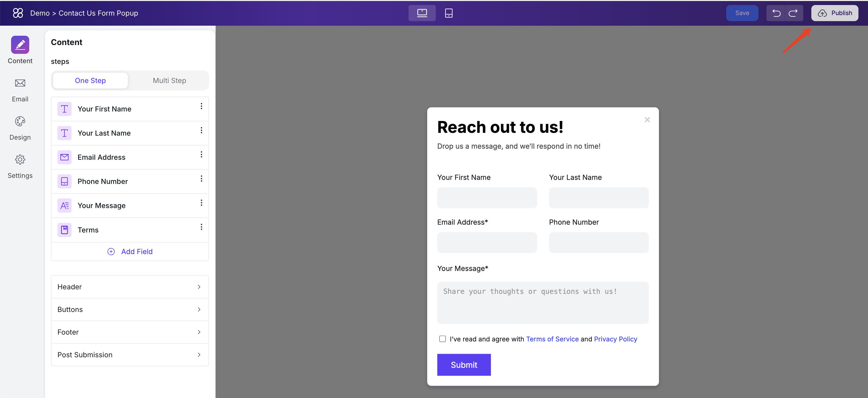Open the Content sidebar panel
Image resolution: width=868 pixels, height=398 pixels.
[20, 50]
